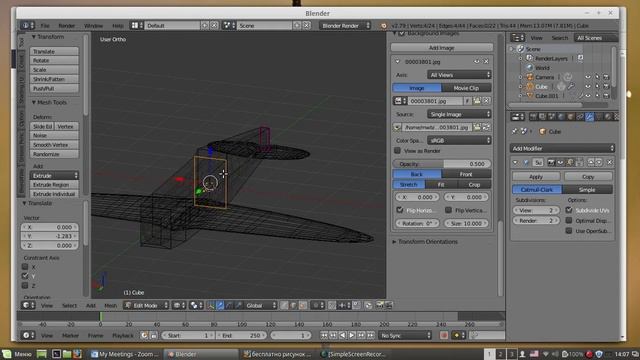Open the Select menu in the 3D view header

(x=69, y=305)
